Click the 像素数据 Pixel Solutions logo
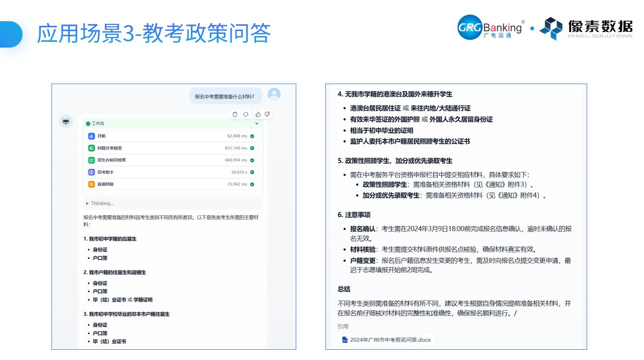The image size is (644, 360). 586,28
